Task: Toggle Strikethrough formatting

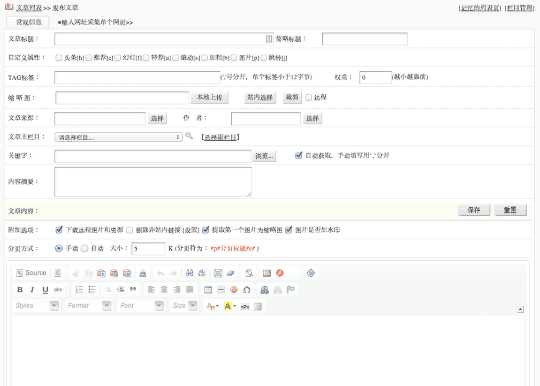Action: click(x=58, y=290)
